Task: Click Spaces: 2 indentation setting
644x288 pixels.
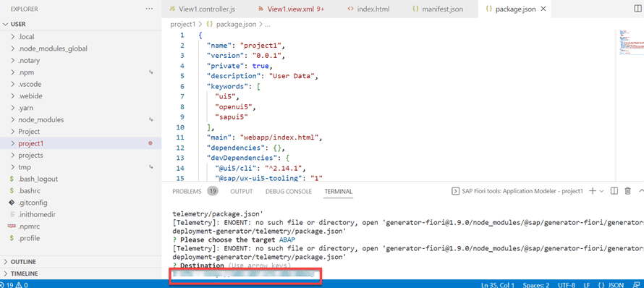Action: coord(536,284)
